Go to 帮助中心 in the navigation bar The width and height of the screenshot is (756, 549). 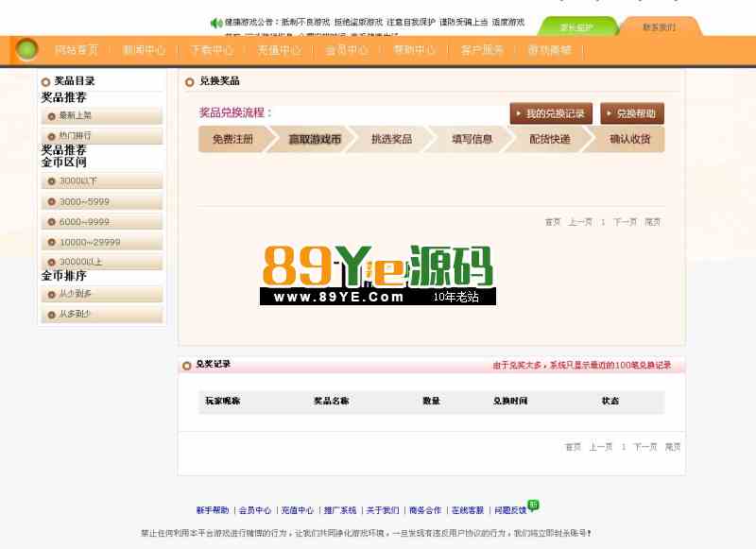415,50
